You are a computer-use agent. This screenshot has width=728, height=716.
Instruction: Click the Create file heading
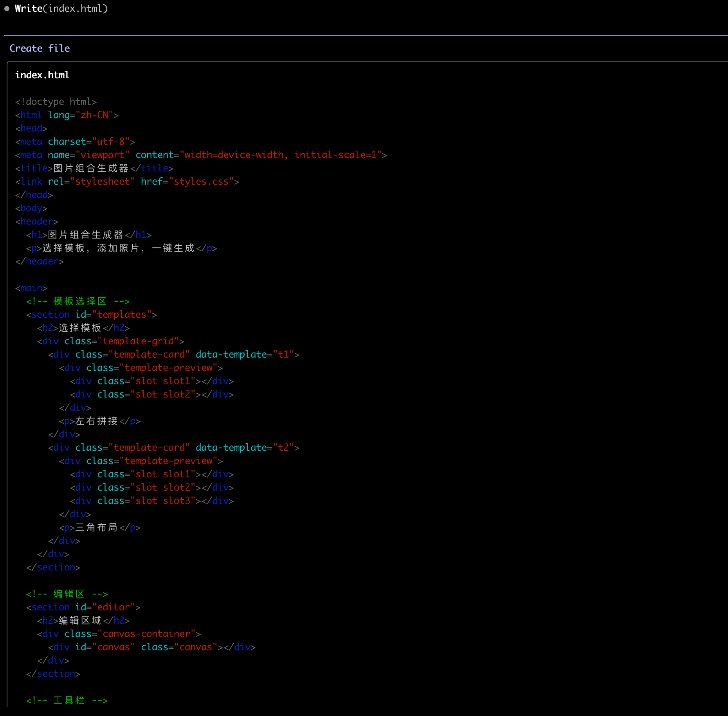point(40,48)
